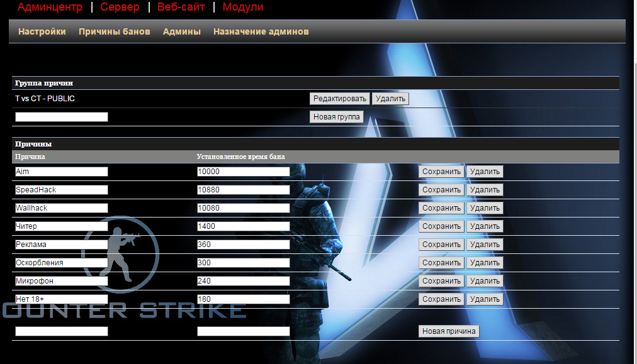
Task: Click the Aim reason name field
Action: pyautogui.click(x=62, y=172)
